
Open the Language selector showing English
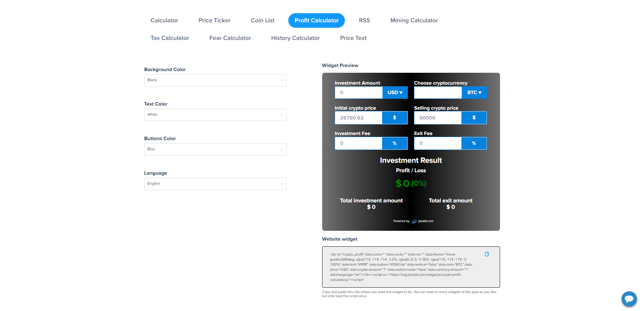[215, 184]
